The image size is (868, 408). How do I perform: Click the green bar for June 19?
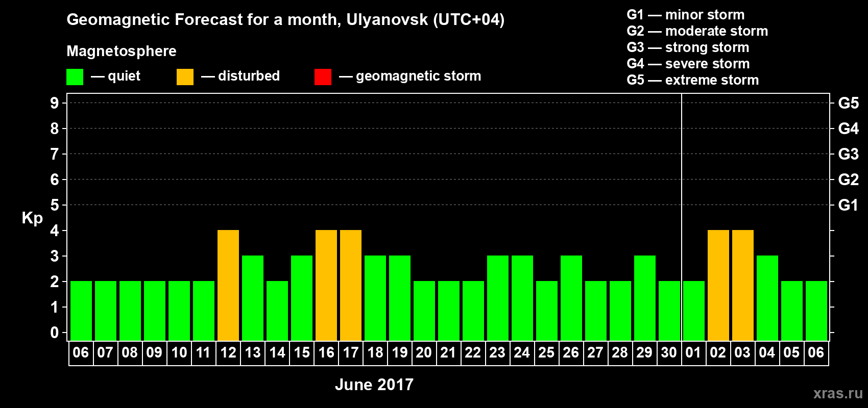400,298
